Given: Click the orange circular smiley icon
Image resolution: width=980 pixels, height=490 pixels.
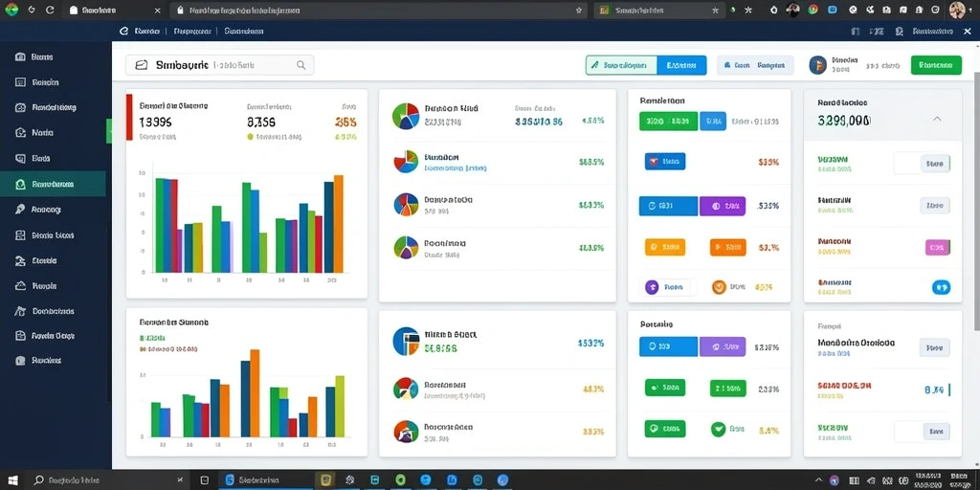Looking at the screenshot, I should 719,287.
